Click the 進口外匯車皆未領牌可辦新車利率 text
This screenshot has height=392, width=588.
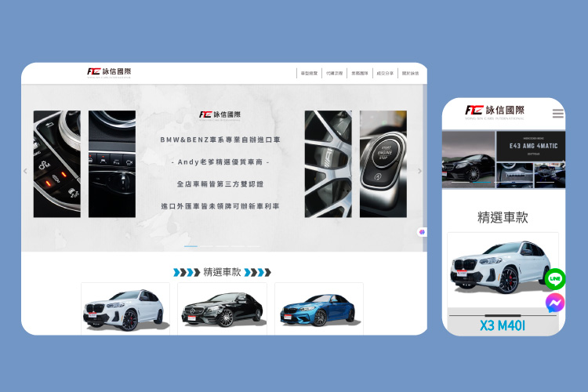click(220, 206)
